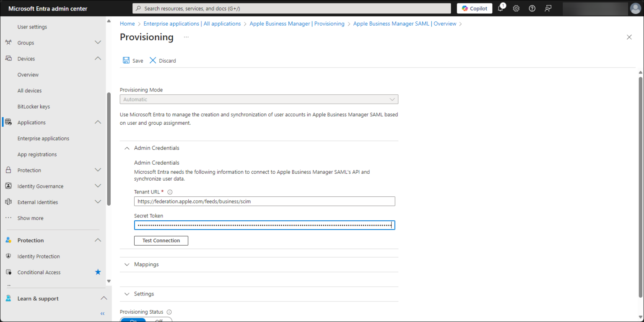Click the feedback icon in the top bar
The image size is (644, 322).
(548, 8)
